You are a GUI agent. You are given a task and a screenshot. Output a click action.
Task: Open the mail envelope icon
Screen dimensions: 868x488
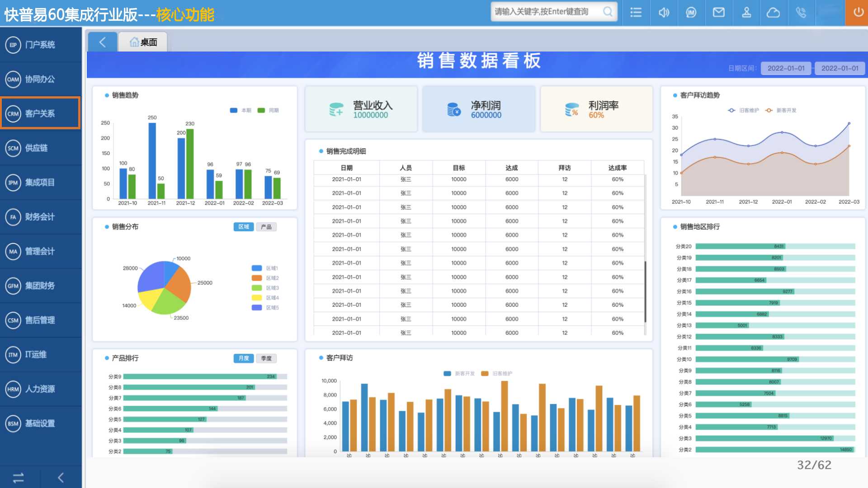pyautogui.click(x=718, y=13)
